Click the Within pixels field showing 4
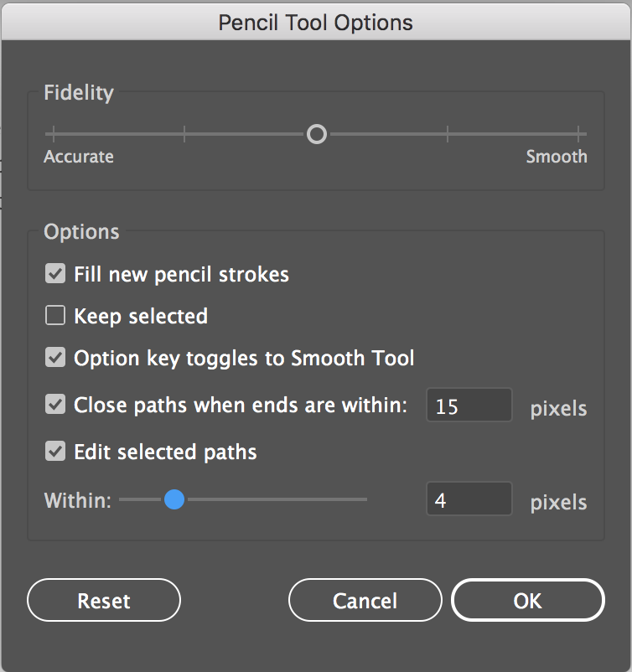The image size is (632, 672). coord(469,499)
